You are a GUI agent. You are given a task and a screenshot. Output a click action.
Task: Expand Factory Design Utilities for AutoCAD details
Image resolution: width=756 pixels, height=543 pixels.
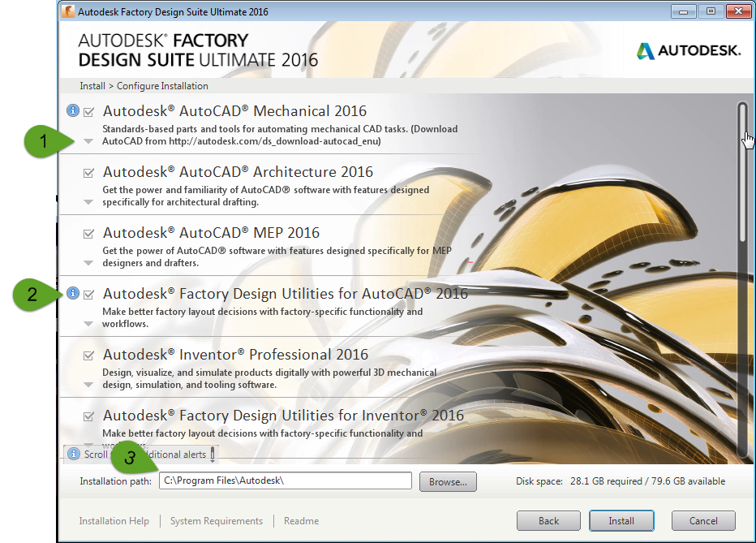click(88, 323)
